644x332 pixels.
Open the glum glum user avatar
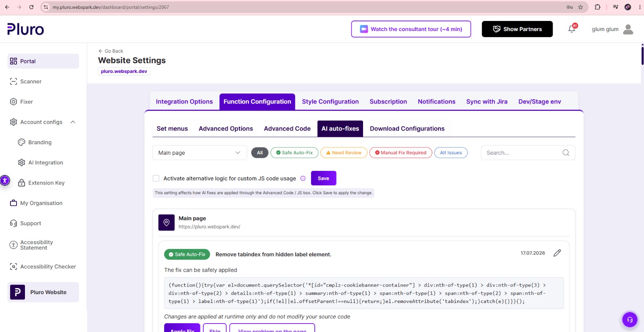click(628, 29)
